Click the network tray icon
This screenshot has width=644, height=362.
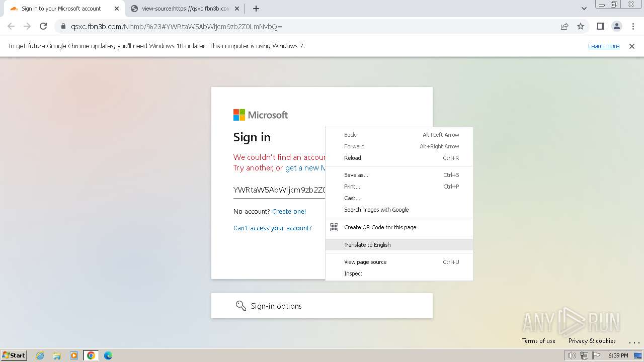(x=584, y=355)
